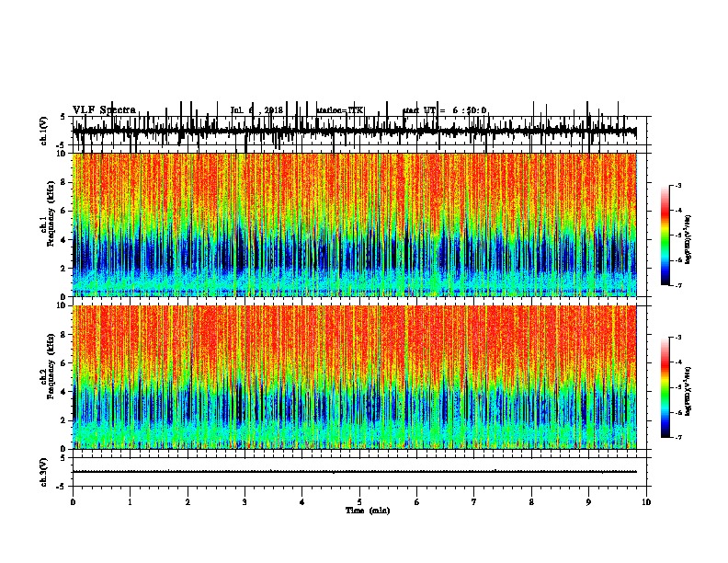Screen dimensions: 728x563
Task: Click the log(PSD) label beside ch.2 color bar
Action: 688,392
